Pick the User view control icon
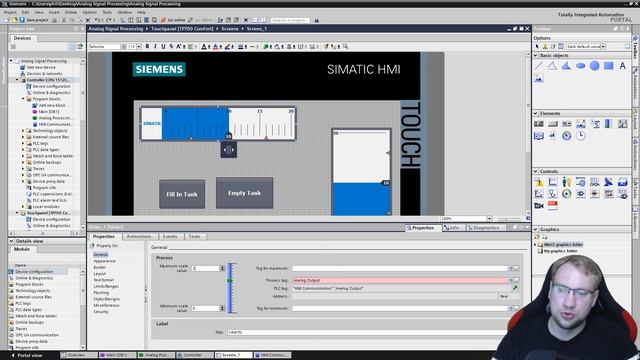This screenshot has width=640, height=360. coord(567,182)
